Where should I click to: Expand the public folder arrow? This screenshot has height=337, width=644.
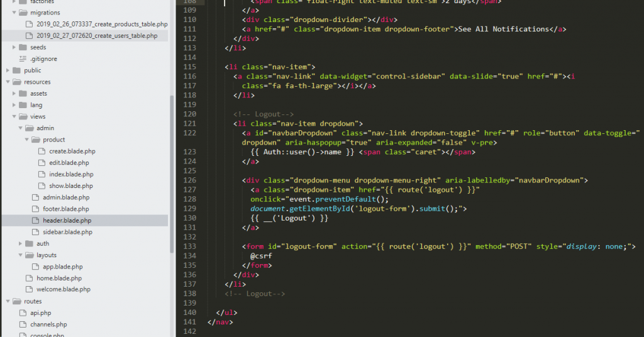point(8,70)
